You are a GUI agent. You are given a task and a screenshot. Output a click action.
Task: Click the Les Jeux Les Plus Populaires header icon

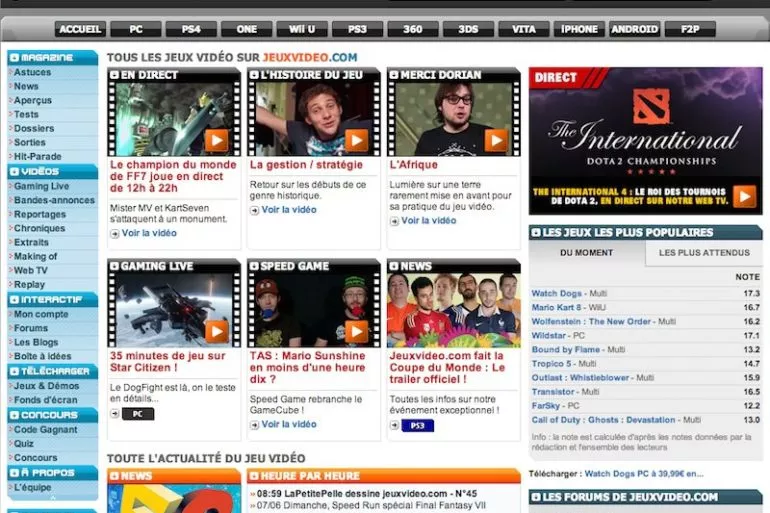coord(536,233)
